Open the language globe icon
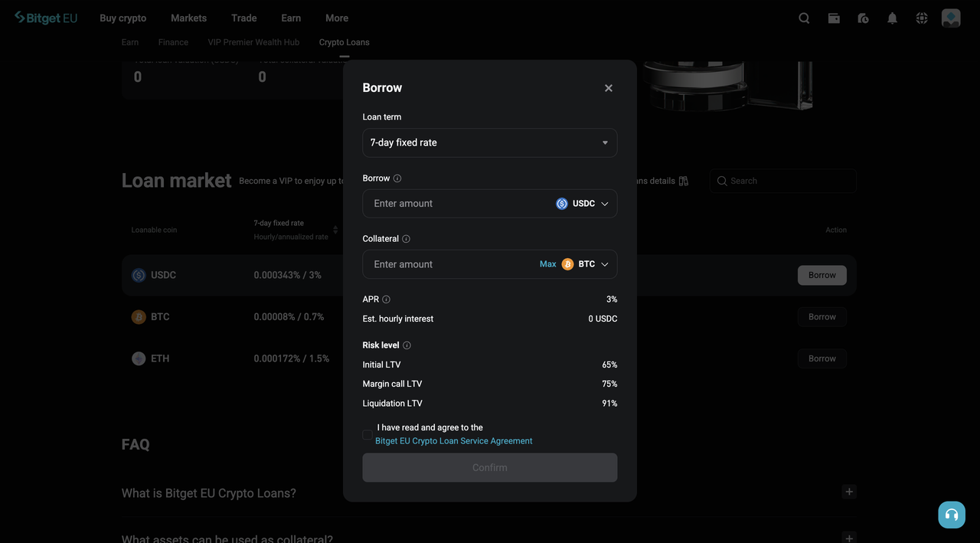Image resolution: width=980 pixels, height=543 pixels. 922,18
